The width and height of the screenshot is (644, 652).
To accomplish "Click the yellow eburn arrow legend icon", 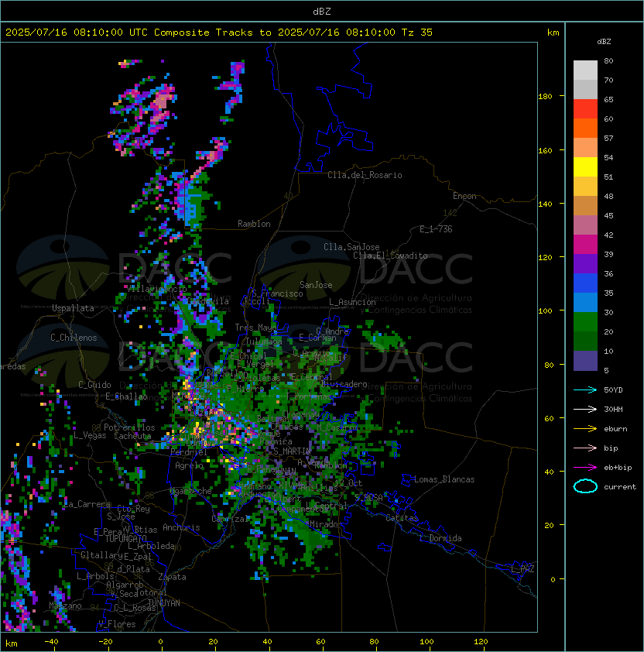I will pyautogui.click(x=585, y=429).
